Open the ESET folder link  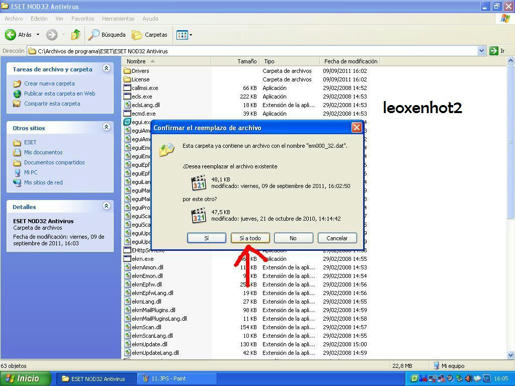[x=30, y=142]
